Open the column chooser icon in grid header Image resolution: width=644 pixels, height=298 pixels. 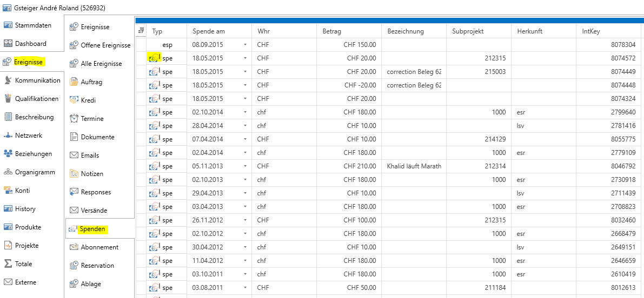[x=141, y=31]
